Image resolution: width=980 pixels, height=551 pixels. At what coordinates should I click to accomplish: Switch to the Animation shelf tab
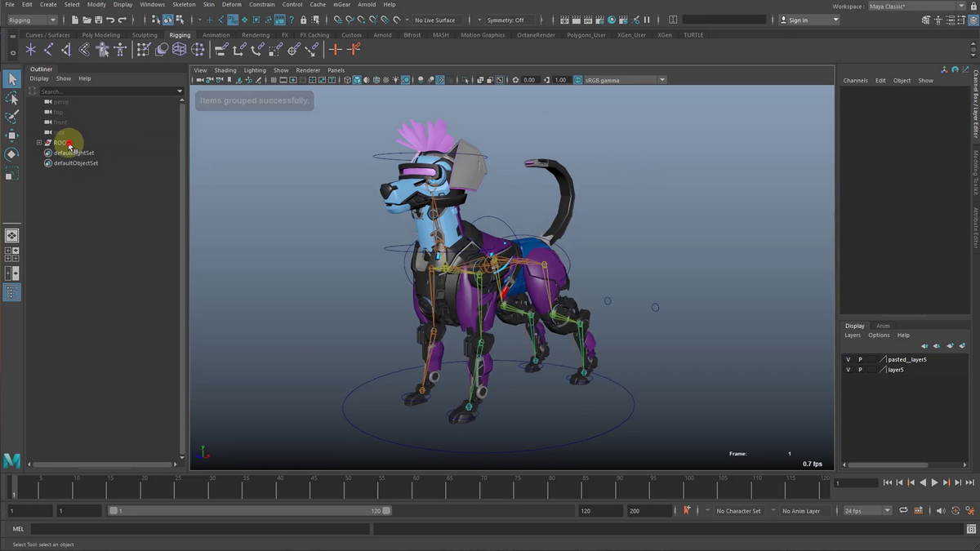[216, 35]
